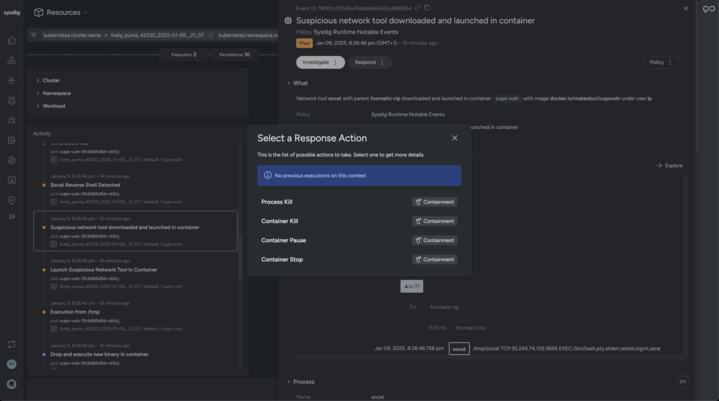Image resolution: width=719 pixels, height=401 pixels.
Task: Click the user avatar in sidebar
Action: pyautogui.click(x=11, y=364)
